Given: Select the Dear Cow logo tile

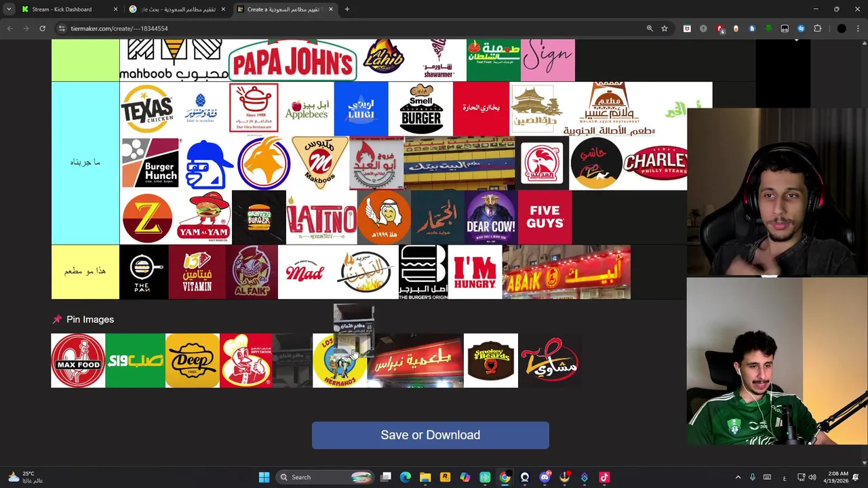Looking at the screenshot, I should point(491,218).
